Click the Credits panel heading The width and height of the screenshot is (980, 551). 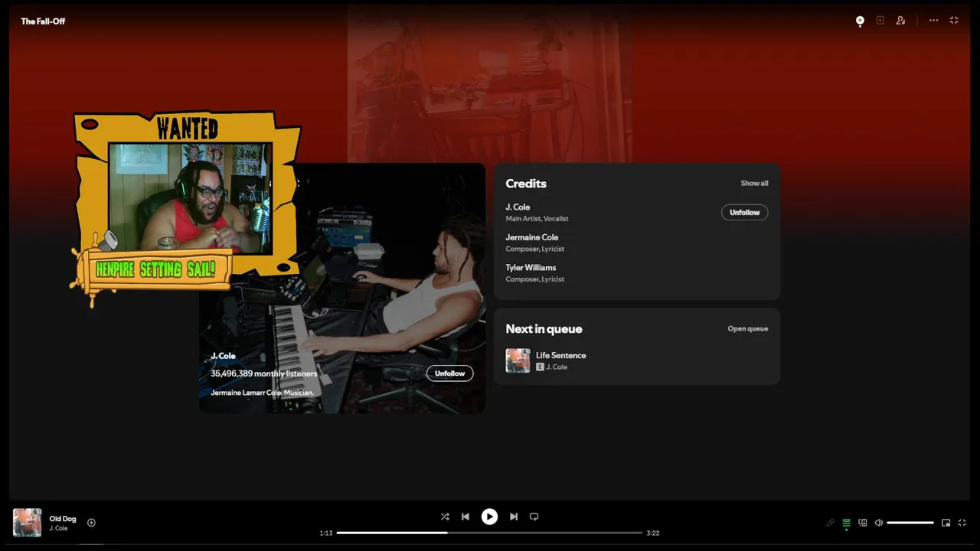(525, 184)
